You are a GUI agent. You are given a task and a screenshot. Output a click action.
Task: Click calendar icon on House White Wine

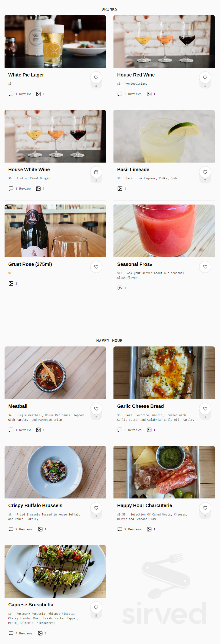pos(96,172)
